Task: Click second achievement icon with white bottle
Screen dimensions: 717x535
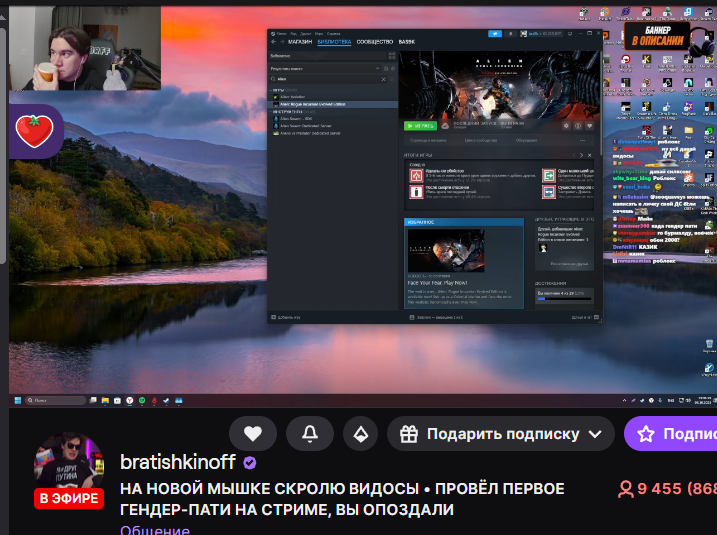Action: pos(416,192)
